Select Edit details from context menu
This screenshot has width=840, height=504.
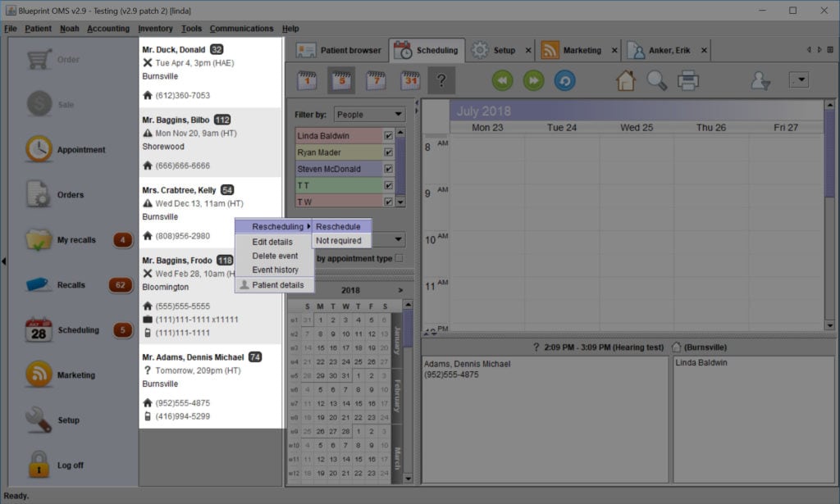[273, 242]
